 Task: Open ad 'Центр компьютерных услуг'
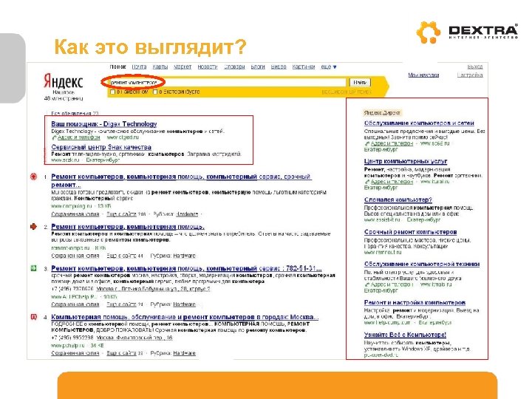click(406, 161)
